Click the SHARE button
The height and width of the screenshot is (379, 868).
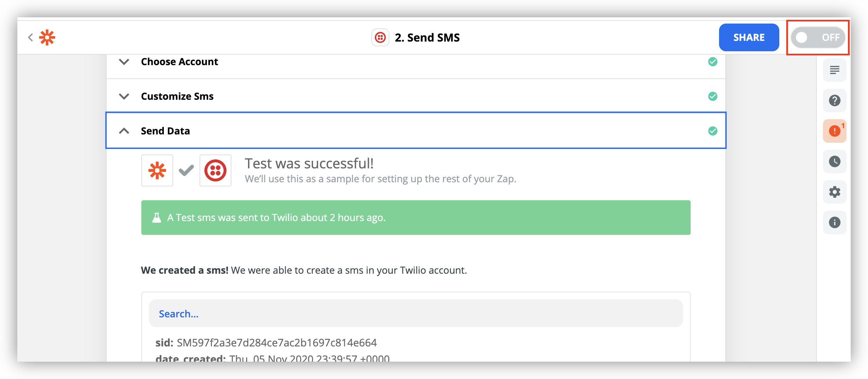(749, 37)
